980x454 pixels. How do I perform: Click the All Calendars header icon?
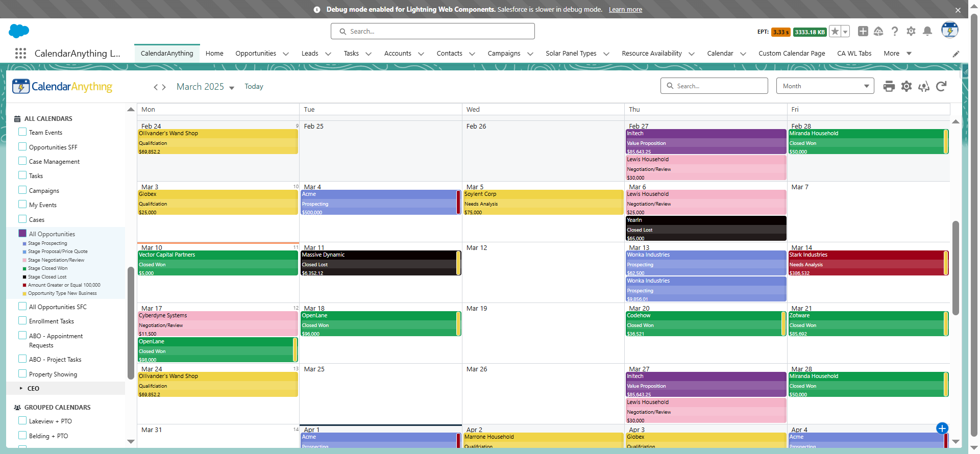pyautogui.click(x=17, y=119)
